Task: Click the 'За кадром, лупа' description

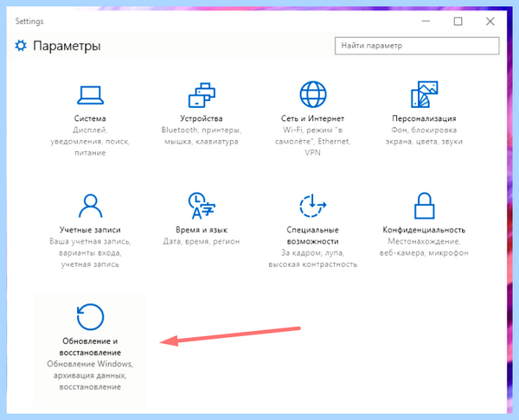Action: tap(312, 258)
